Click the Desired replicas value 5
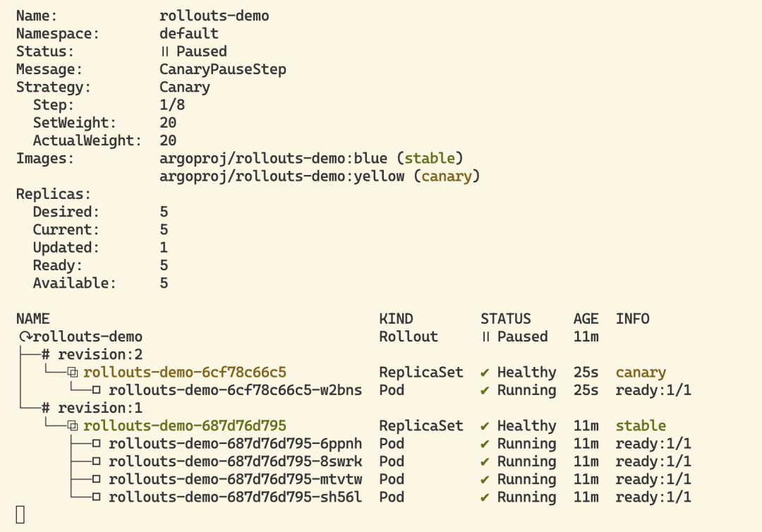This screenshot has height=532, width=762. 164,212
